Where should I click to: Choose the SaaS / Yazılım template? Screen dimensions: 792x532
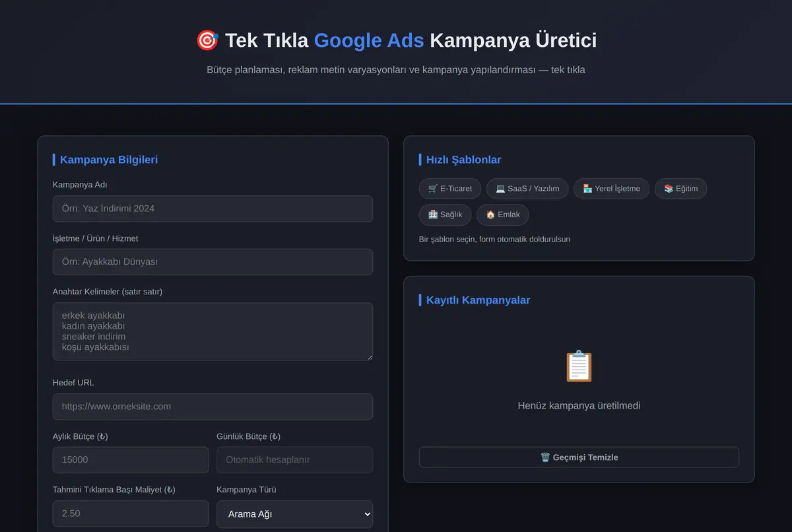[527, 189]
